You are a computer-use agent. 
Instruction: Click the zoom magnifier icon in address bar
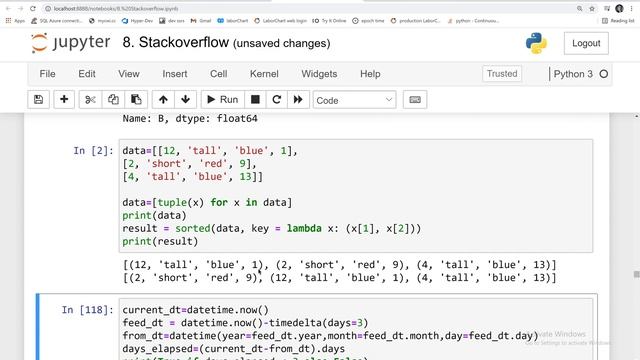pos(580,9)
